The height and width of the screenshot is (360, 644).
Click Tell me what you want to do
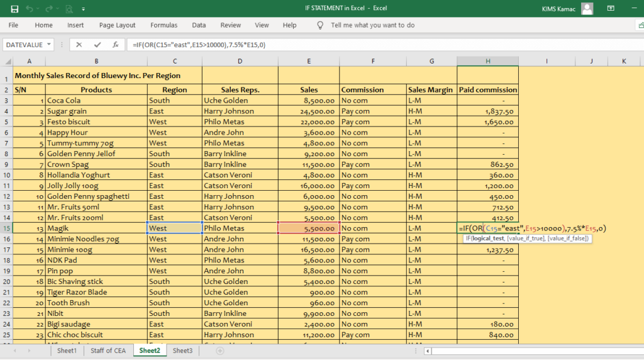click(x=372, y=25)
